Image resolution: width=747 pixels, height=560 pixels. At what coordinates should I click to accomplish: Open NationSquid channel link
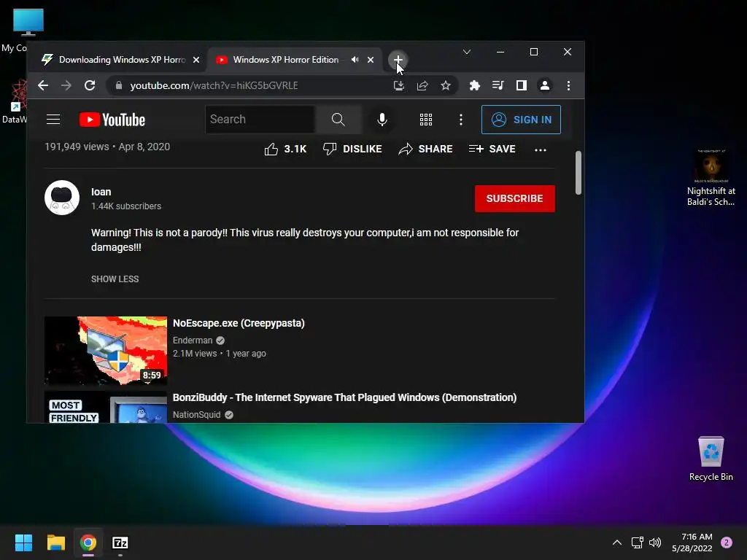pyautogui.click(x=196, y=415)
